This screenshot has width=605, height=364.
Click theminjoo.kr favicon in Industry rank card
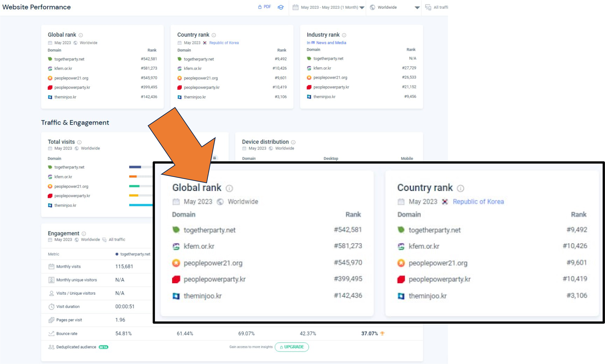309,97
